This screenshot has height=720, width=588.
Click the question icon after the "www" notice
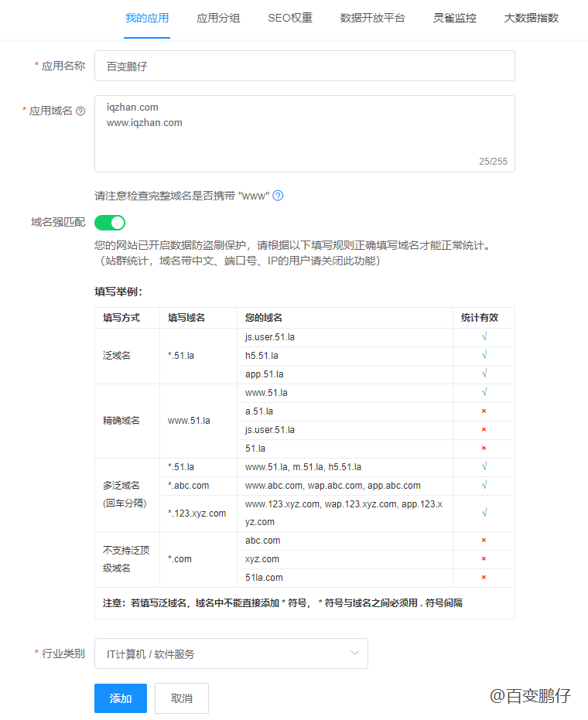point(278,196)
